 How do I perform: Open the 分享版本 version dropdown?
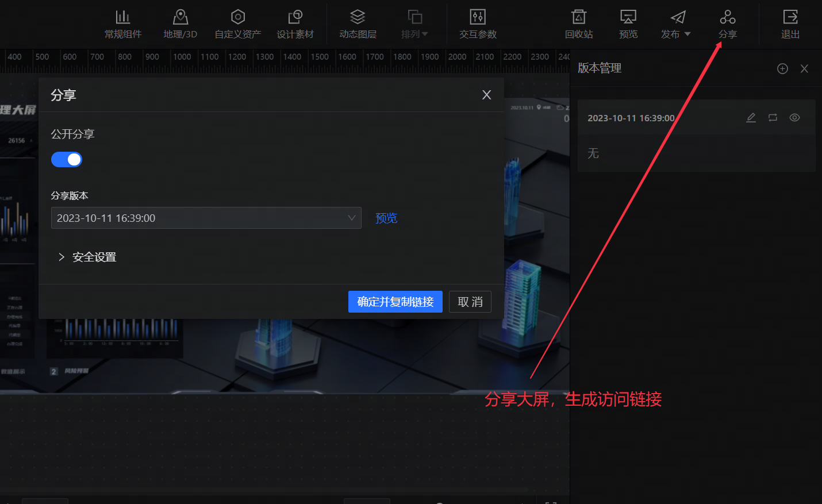pyautogui.click(x=206, y=218)
